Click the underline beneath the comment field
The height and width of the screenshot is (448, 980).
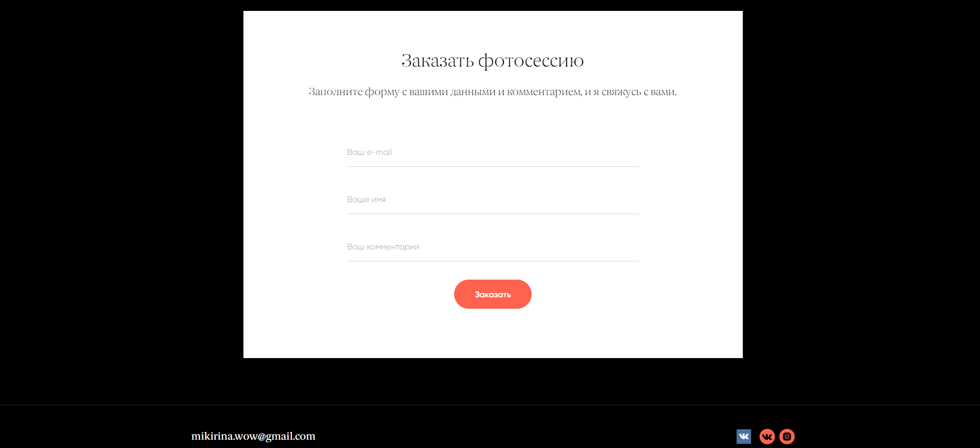click(493, 261)
